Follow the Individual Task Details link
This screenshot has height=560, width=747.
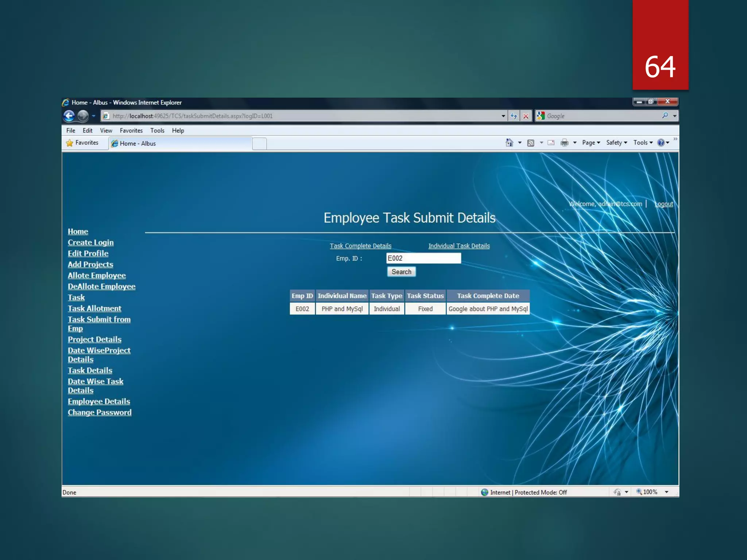(459, 246)
